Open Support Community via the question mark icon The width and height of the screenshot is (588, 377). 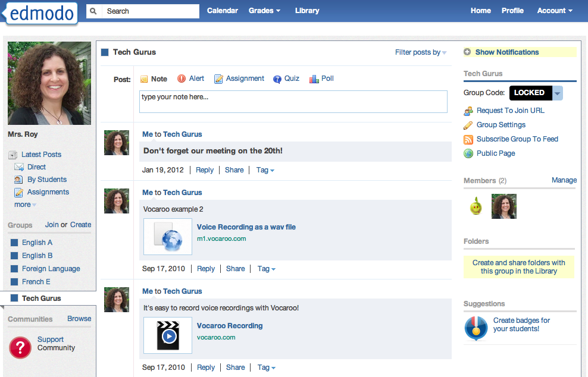(x=20, y=347)
